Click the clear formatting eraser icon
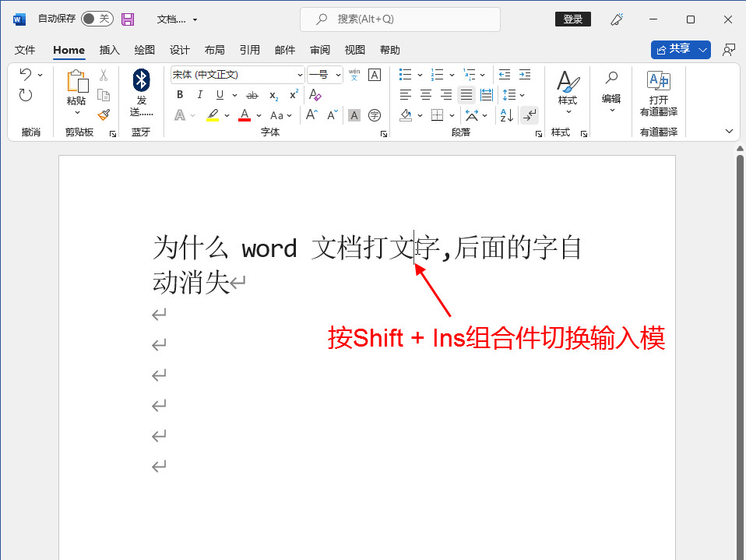Image resolution: width=746 pixels, height=560 pixels. (315, 95)
